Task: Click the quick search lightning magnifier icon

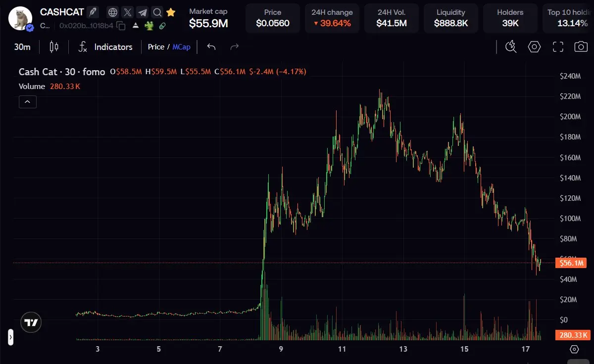Action: click(x=511, y=47)
